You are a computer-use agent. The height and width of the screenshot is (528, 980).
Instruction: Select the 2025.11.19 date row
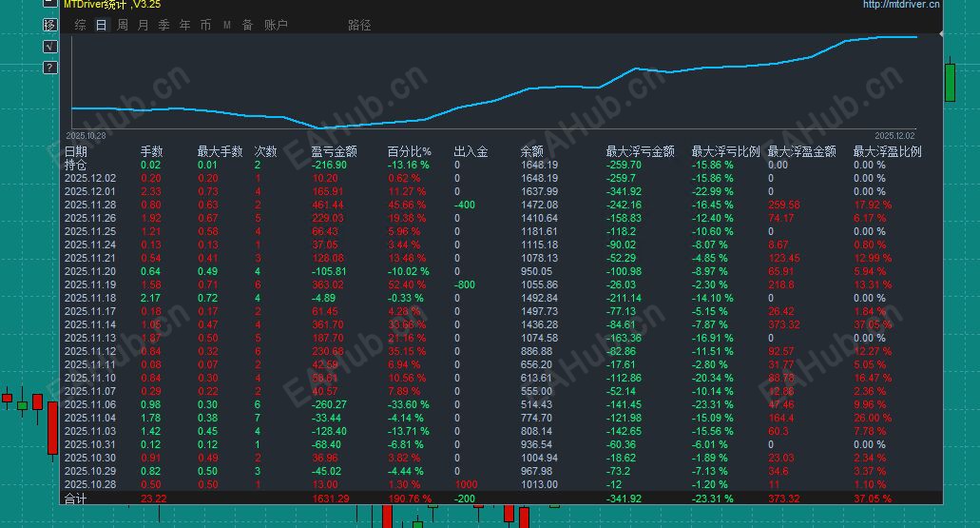coord(90,284)
